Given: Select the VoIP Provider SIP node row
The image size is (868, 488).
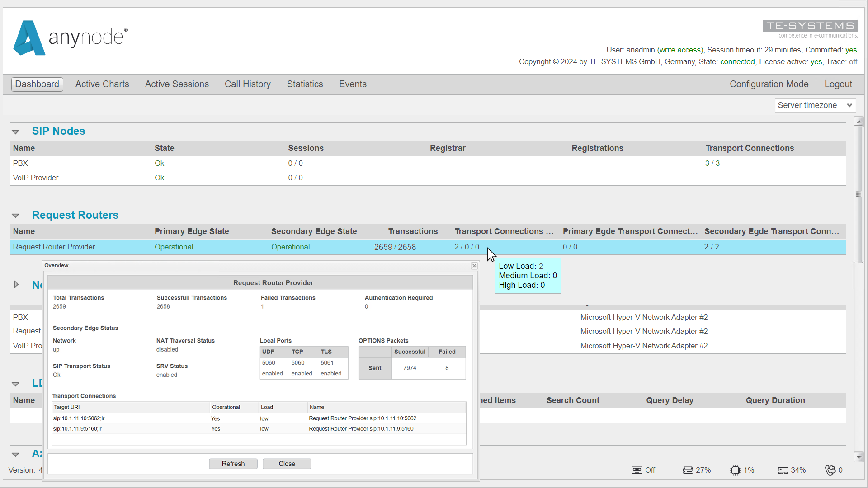Looking at the screenshot, I should [x=428, y=178].
